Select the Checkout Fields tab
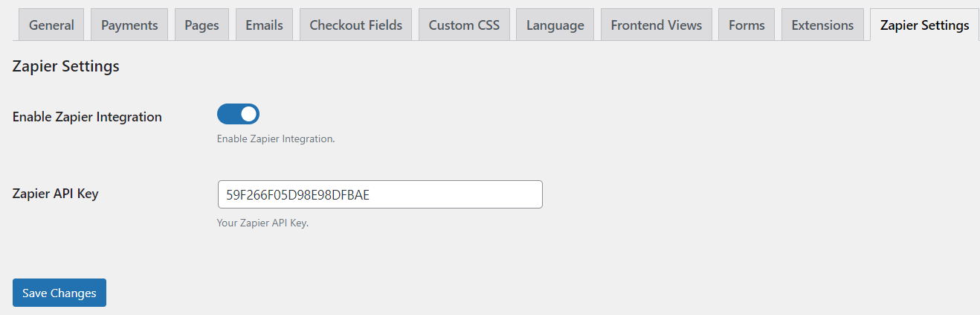980x315 pixels. (x=355, y=25)
